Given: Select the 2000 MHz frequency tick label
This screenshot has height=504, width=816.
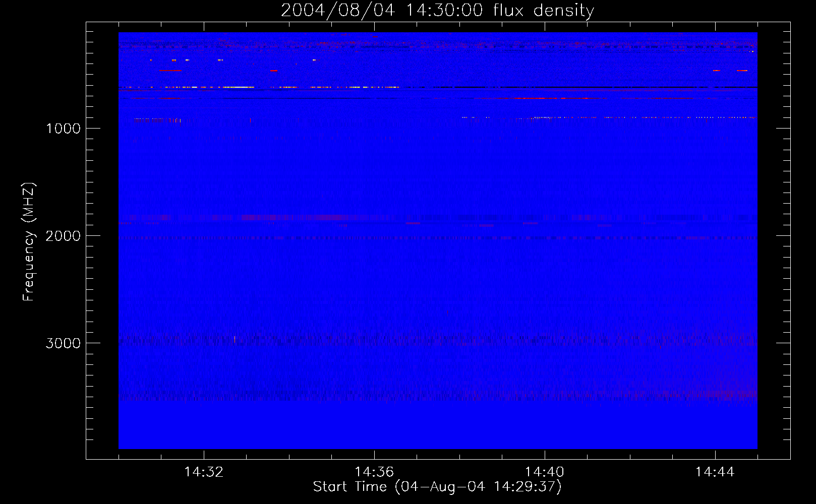Looking at the screenshot, I should click(63, 236).
